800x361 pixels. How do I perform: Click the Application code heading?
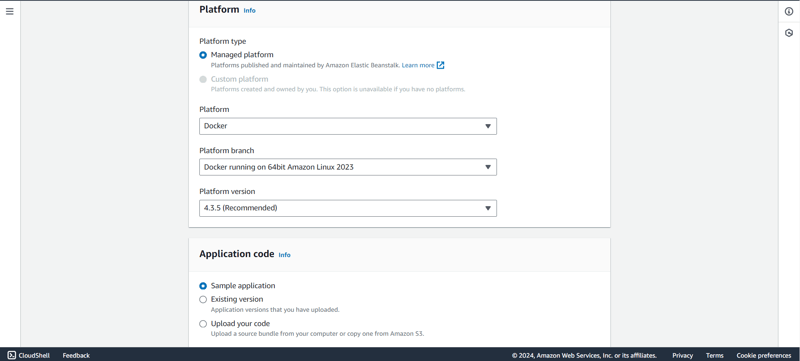click(x=237, y=254)
